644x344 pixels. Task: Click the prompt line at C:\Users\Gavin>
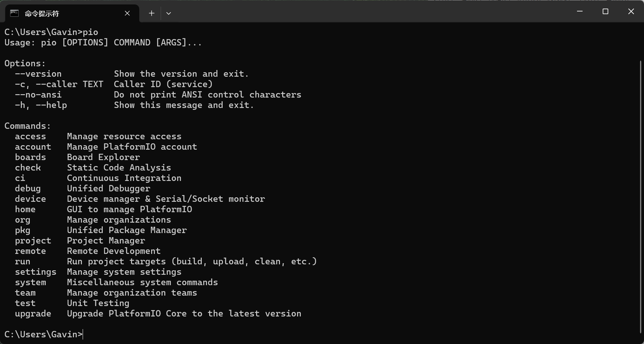[44, 334]
